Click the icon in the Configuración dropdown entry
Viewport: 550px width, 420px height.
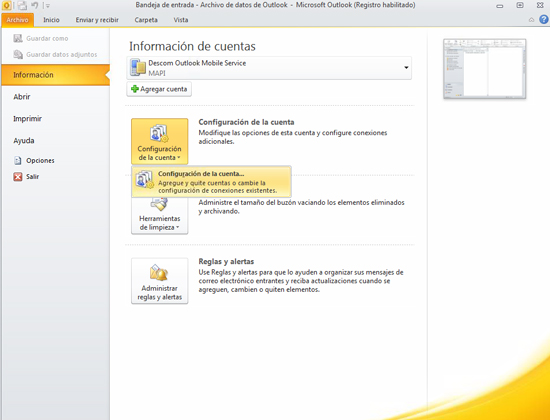pos(145,179)
